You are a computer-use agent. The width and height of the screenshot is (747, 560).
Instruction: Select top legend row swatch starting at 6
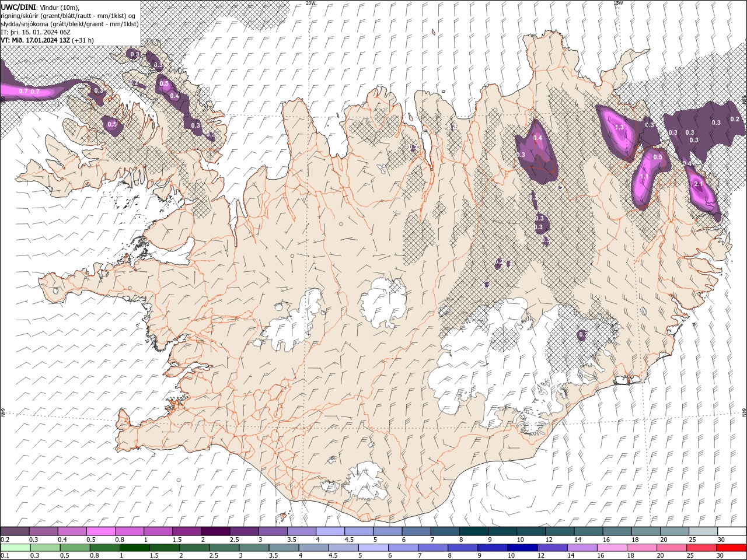(x=416, y=531)
